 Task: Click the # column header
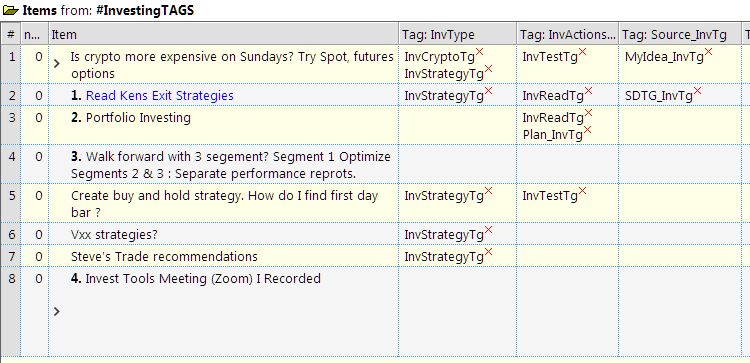11,34
